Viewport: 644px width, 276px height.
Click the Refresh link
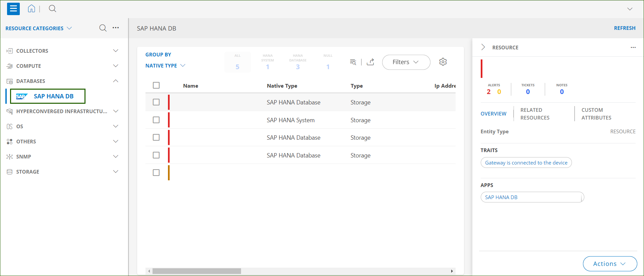[625, 28]
